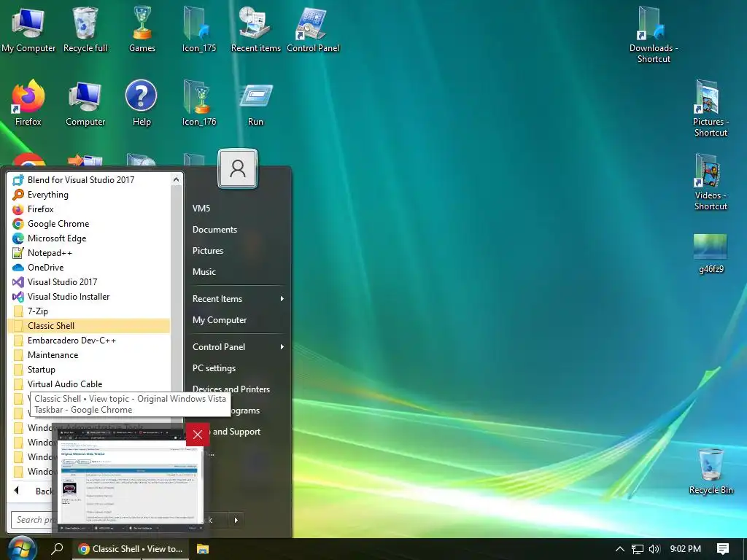Close the Chrome preview thumbnail window
Viewport: 747px width, 560px height.
click(x=198, y=435)
